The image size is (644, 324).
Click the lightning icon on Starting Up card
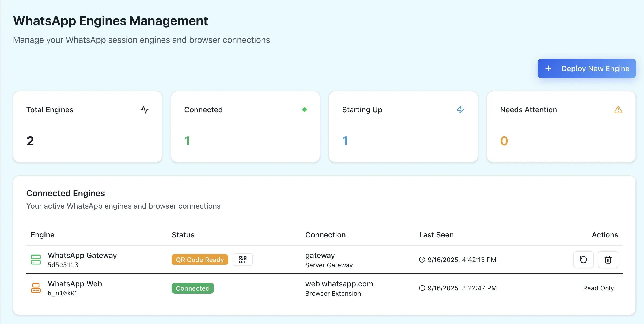point(461,110)
